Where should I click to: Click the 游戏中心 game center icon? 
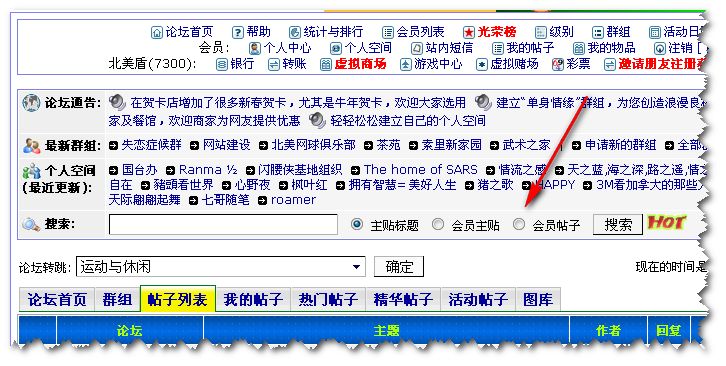406,64
